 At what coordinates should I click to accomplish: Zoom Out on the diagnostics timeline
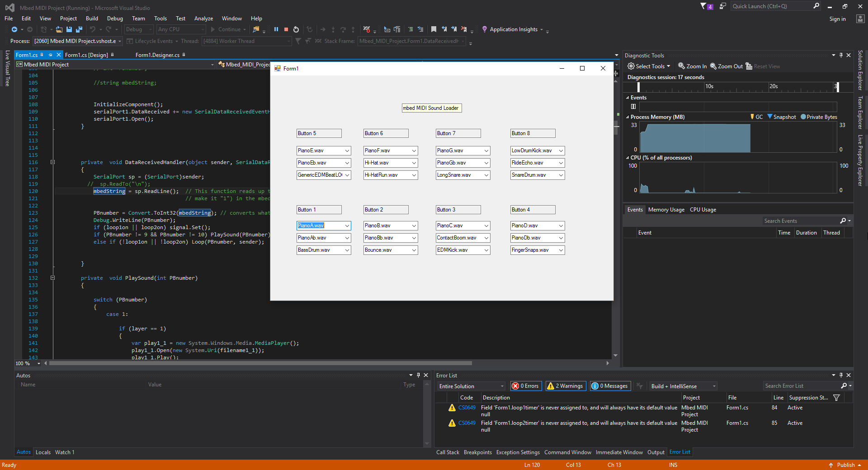(726, 66)
